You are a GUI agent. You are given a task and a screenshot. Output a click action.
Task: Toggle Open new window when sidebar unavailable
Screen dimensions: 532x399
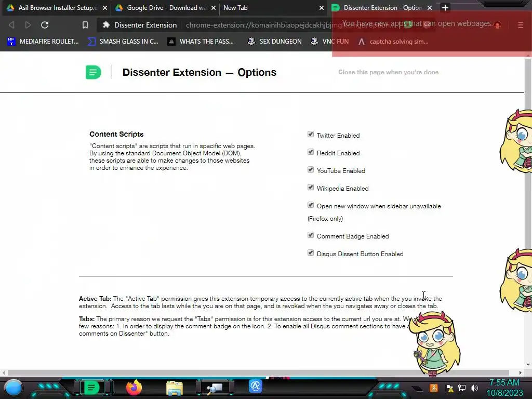point(311,205)
